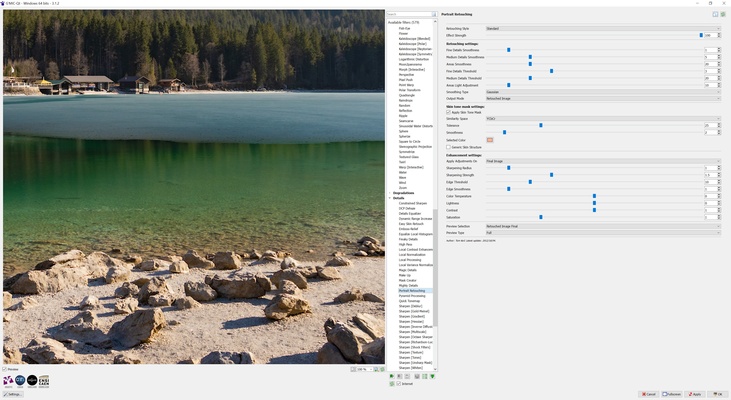The height and width of the screenshot is (400, 731).
Task: Uncheck Apply Skin Tone Mask
Action: click(448, 112)
